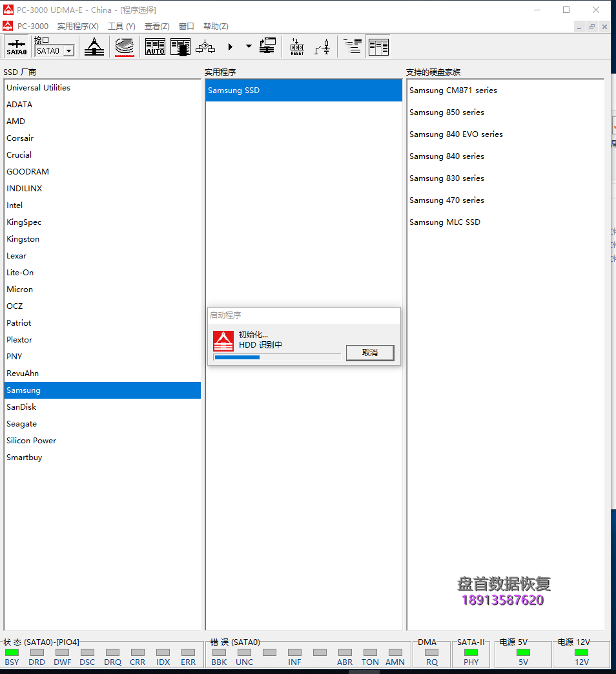Select Samsung 850 series family
The width and height of the screenshot is (616, 674).
[x=505, y=112]
